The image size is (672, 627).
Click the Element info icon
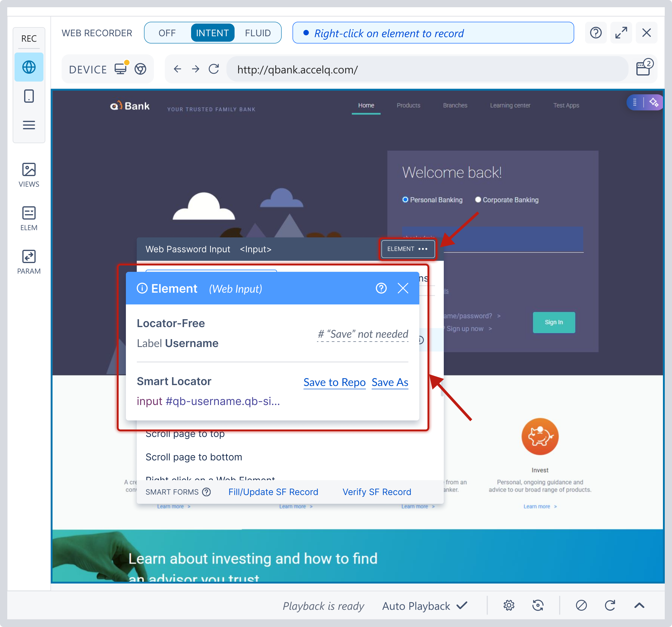[x=142, y=288]
